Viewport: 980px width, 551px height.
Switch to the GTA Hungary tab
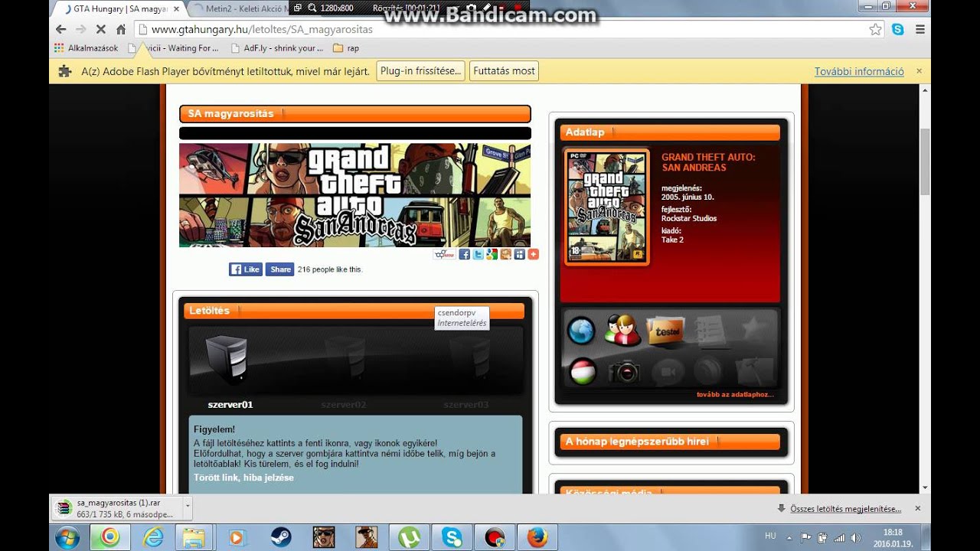pyautogui.click(x=119, y=8)
